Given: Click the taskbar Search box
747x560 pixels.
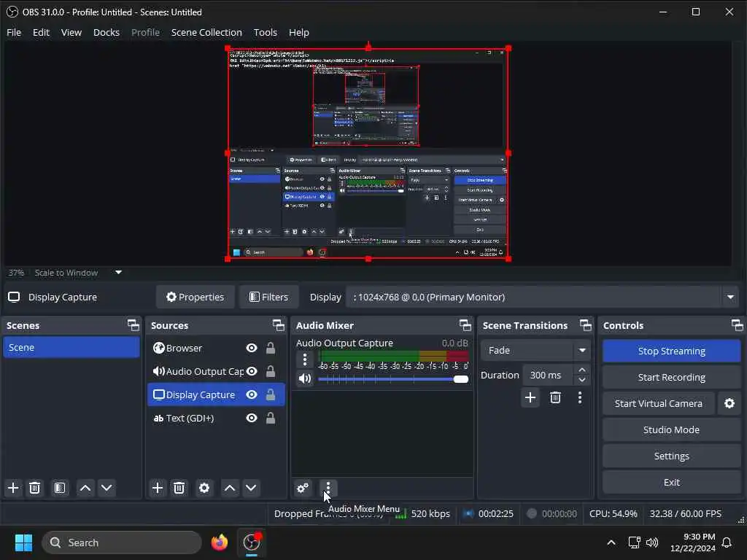Looking at the screenshot, I should (122, 542).
